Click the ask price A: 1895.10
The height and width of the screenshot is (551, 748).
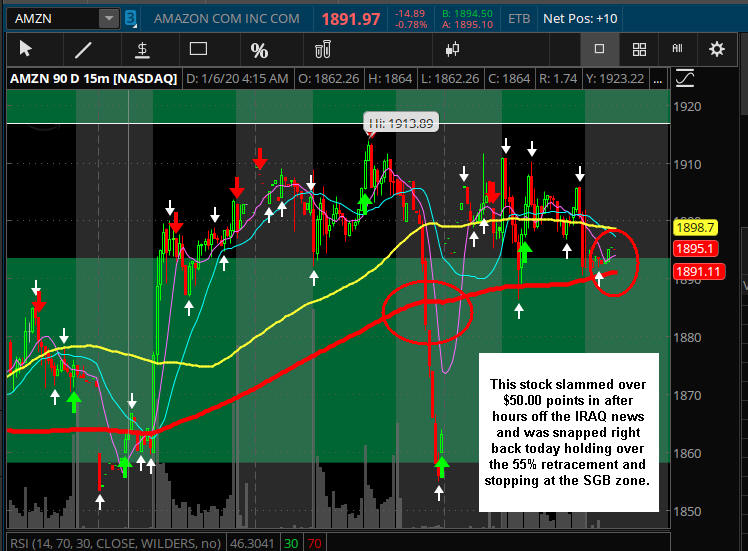[467, 24]
